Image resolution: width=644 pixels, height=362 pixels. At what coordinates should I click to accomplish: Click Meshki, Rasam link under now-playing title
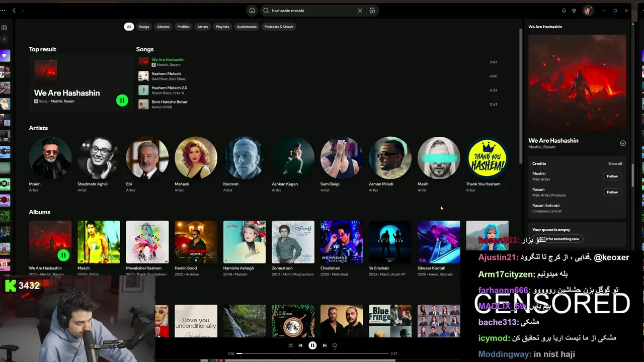[542, 147]
